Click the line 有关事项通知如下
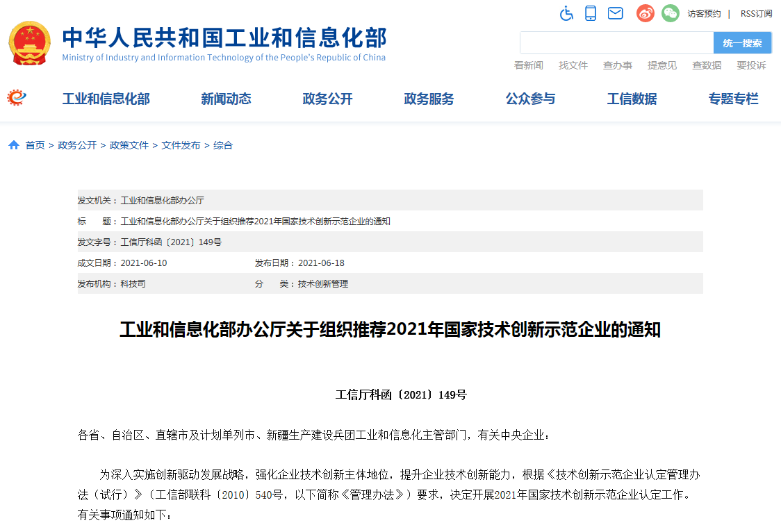781x532 pixels. click(125, 515)
